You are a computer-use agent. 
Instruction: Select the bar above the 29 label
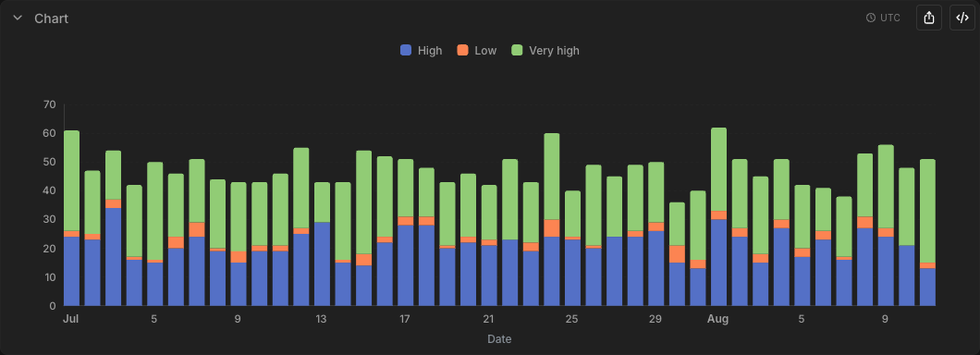(656, 234)
